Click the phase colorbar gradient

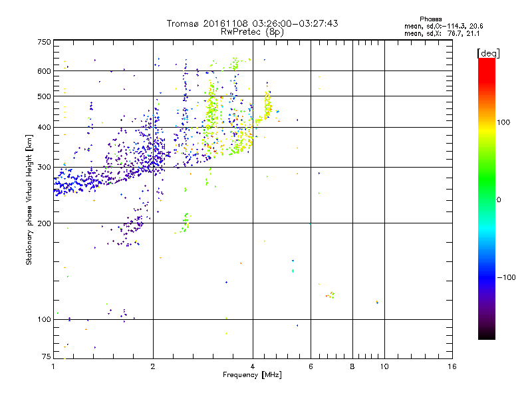click(x=487, y=198)
